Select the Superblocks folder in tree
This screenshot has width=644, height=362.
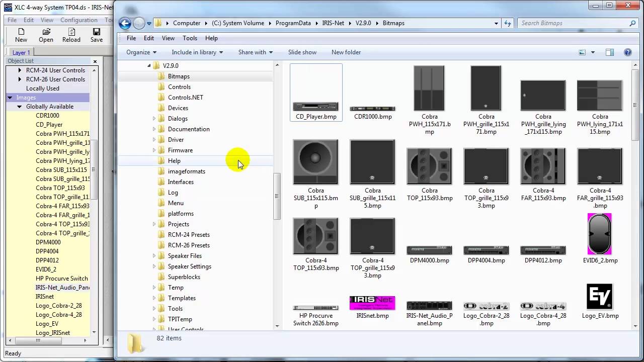184,277
